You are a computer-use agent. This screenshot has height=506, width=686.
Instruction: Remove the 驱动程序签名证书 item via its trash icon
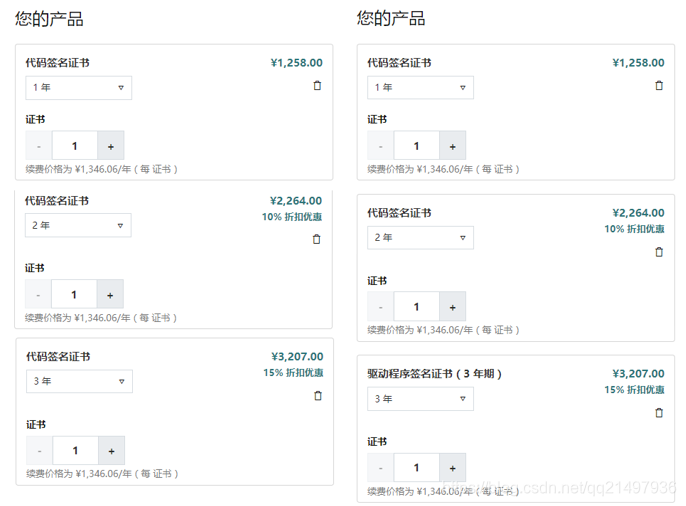658,412
